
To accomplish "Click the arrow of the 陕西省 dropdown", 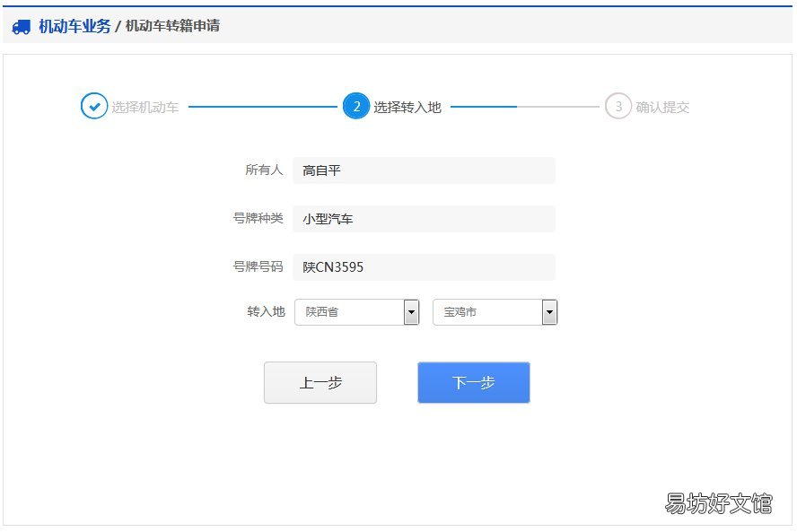I will pyautogui.click(x=411, y=312).
